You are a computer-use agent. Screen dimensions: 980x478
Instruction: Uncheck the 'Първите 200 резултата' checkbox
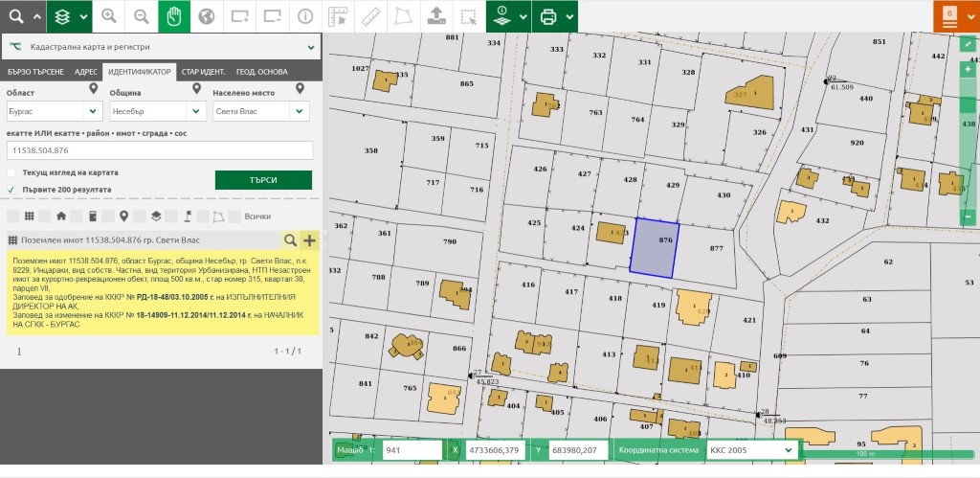tap(12, 190)
